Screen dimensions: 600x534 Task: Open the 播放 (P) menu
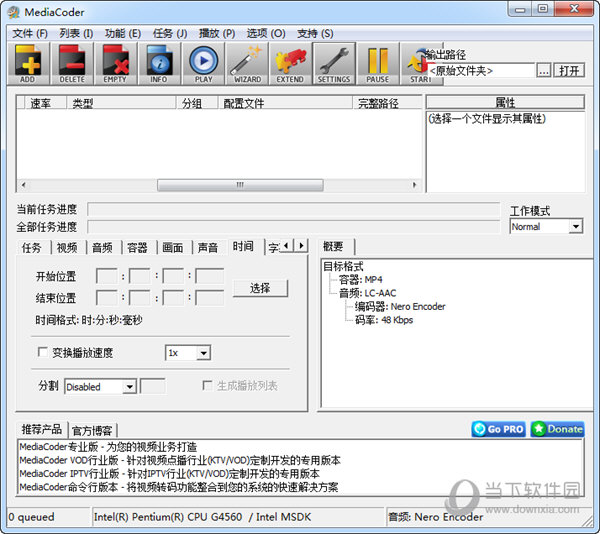(x=217, y=34)
